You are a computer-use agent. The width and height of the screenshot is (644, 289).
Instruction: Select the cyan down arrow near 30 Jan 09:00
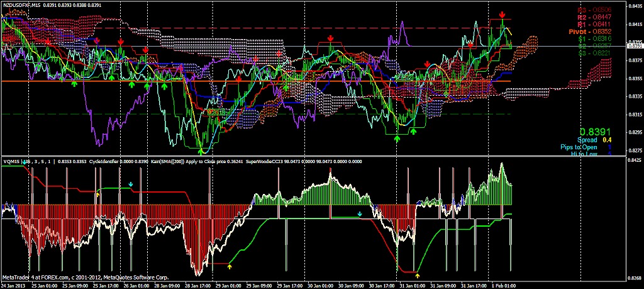[360, 214]
